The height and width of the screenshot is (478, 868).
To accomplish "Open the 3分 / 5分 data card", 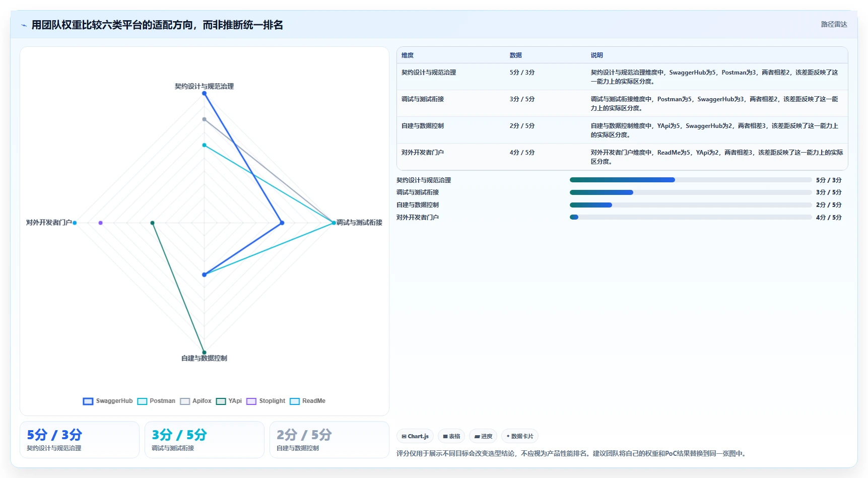I will [205, 440].
